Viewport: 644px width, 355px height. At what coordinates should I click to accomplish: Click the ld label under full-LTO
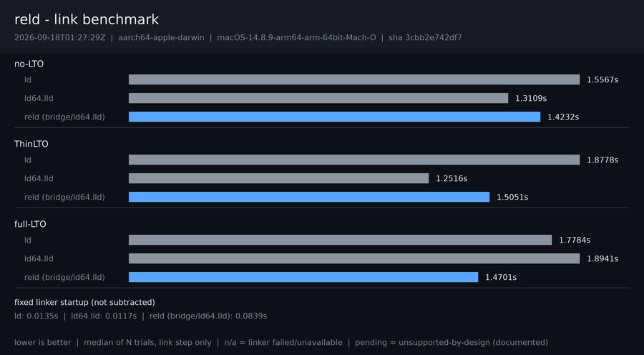(27, 240)
